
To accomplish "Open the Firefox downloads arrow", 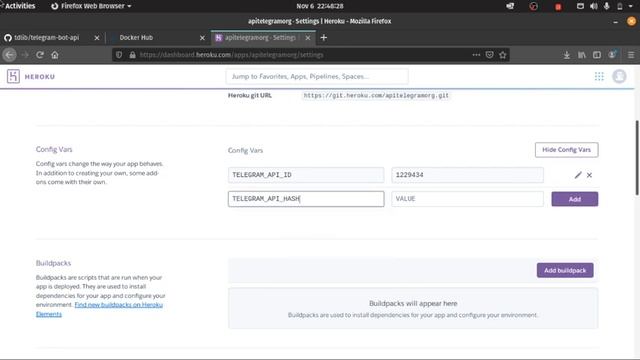I will click(567, 55).
